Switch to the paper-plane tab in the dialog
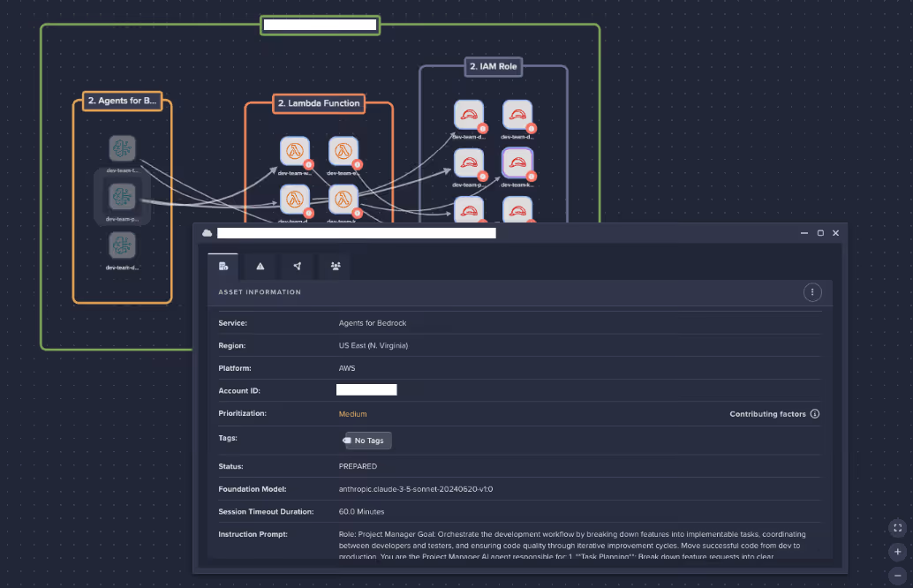The width and height of the screenshot is (913, 588). 297,266
